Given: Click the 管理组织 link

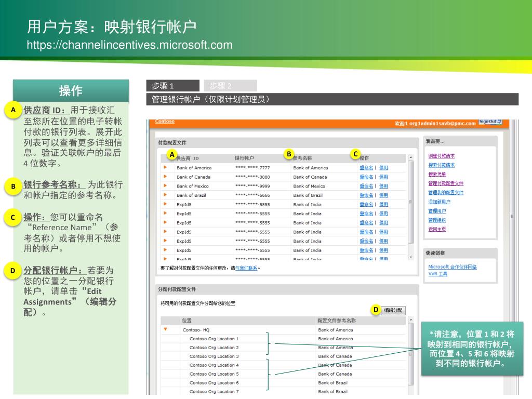Looking at the screenshot, I should pos(437,220).
